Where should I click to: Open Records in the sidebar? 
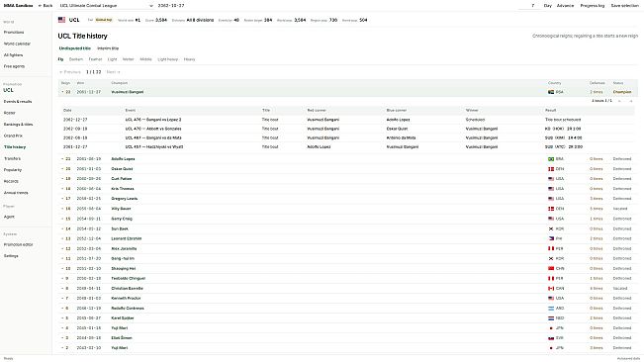11,181
